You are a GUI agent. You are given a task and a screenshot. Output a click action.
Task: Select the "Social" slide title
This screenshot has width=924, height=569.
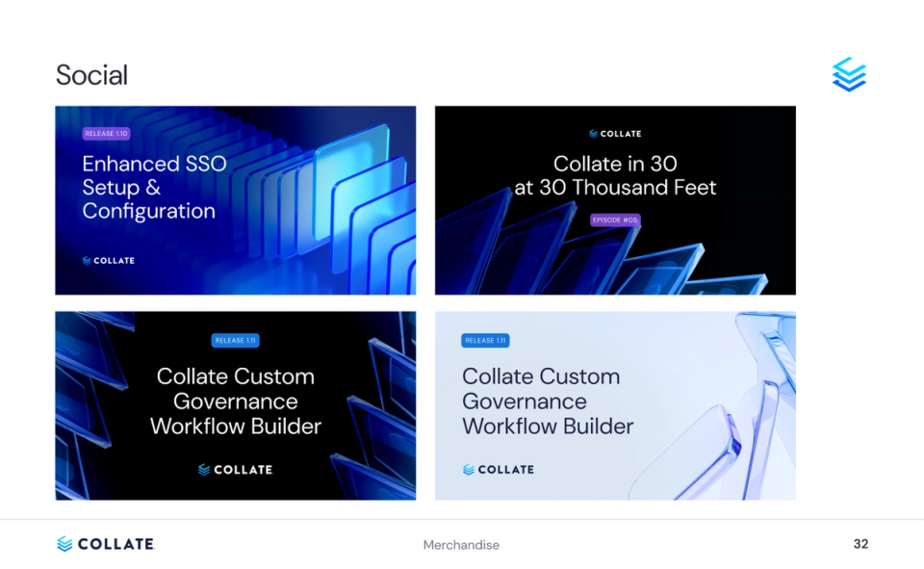(x=91, y=75)
